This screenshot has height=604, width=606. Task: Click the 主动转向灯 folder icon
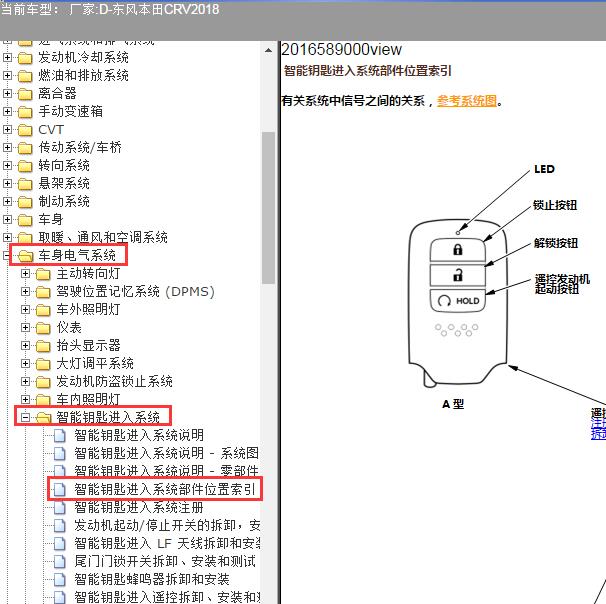43,274
